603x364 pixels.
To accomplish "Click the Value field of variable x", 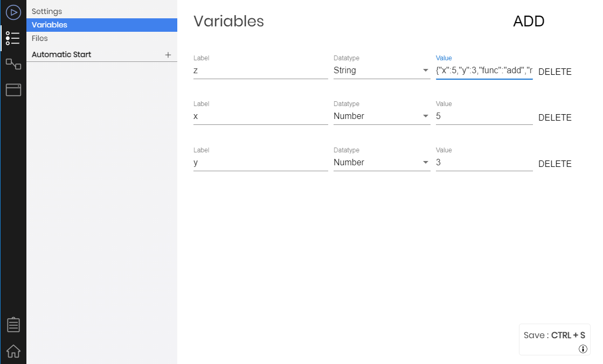I will tap(484, 116).
